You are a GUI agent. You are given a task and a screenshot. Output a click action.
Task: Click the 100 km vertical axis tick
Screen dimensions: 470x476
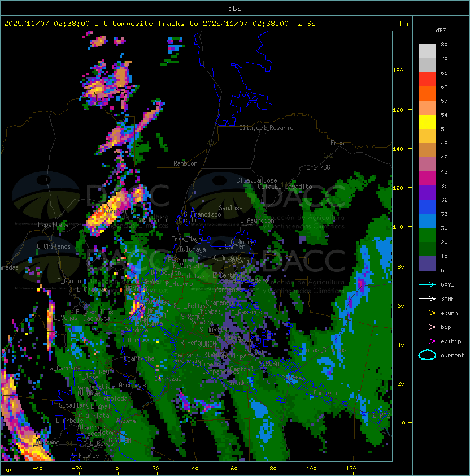(x=398, y=227)
